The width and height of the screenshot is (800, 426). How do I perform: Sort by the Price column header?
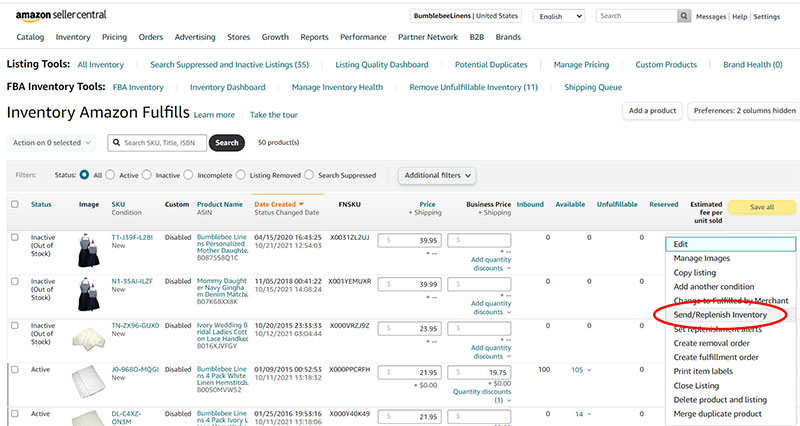(x=428, y=204)
